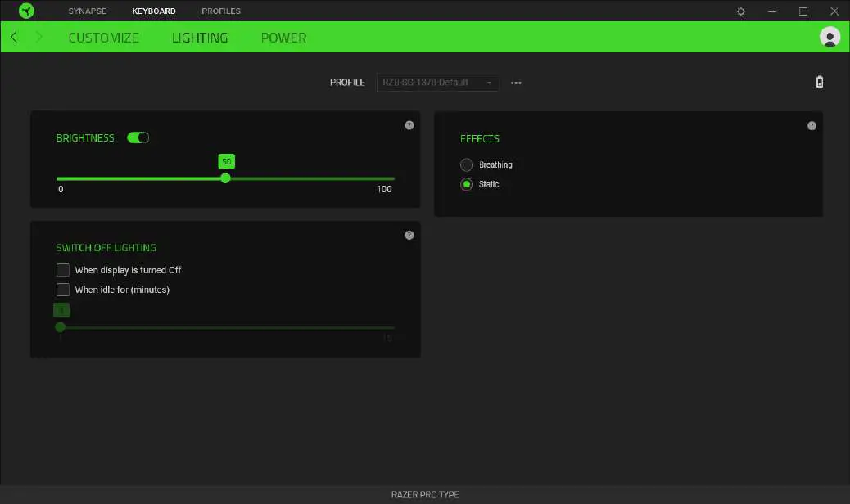Toggle the Brightness switch off

coord(138,137)
